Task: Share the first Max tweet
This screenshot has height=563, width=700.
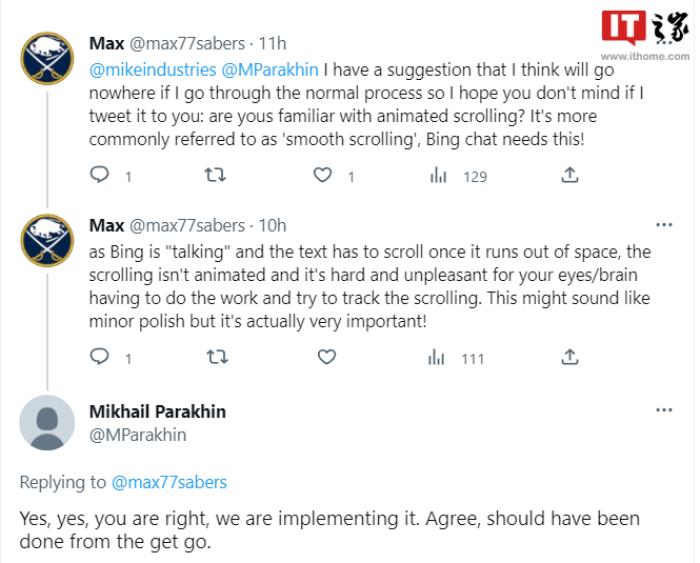Action: pyautogui.click(x=569, y=176)
